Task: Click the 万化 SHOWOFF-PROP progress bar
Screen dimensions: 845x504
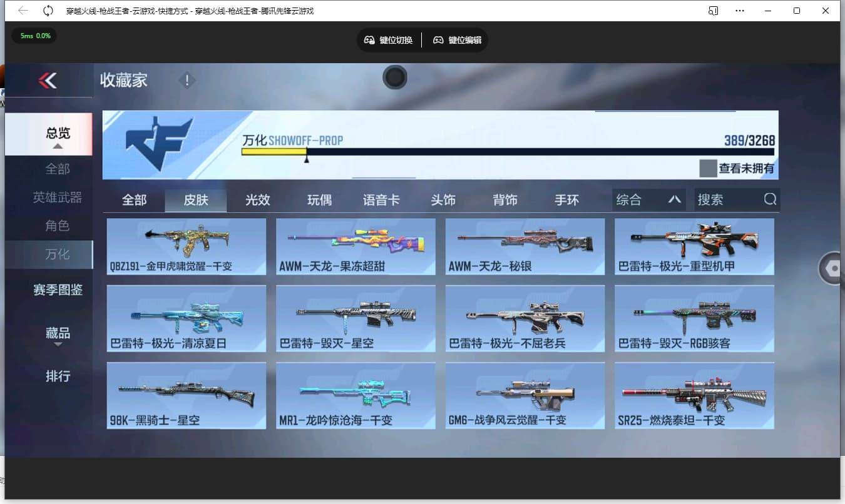Action: tap(438, 152)
